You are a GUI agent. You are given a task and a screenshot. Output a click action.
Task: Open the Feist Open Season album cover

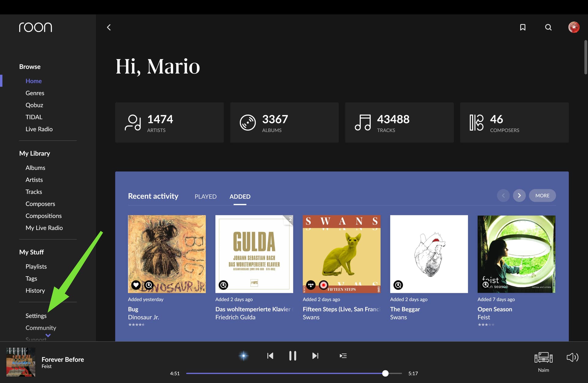(x=516, y=254)
